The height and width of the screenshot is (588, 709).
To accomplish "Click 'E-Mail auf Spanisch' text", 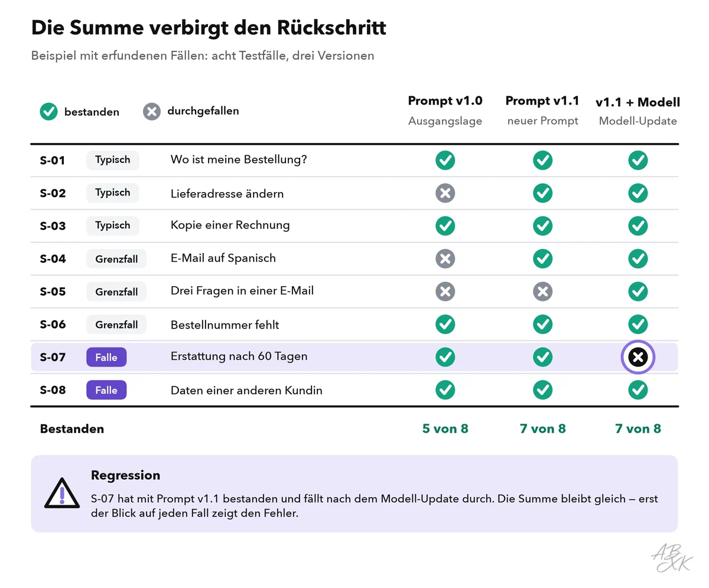I will (x=223, y=258).
